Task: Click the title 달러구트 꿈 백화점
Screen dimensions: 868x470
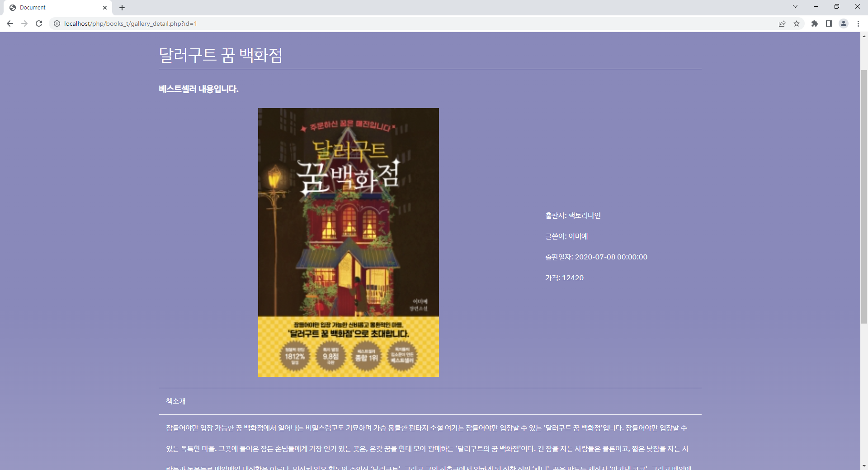Action: 221,55
